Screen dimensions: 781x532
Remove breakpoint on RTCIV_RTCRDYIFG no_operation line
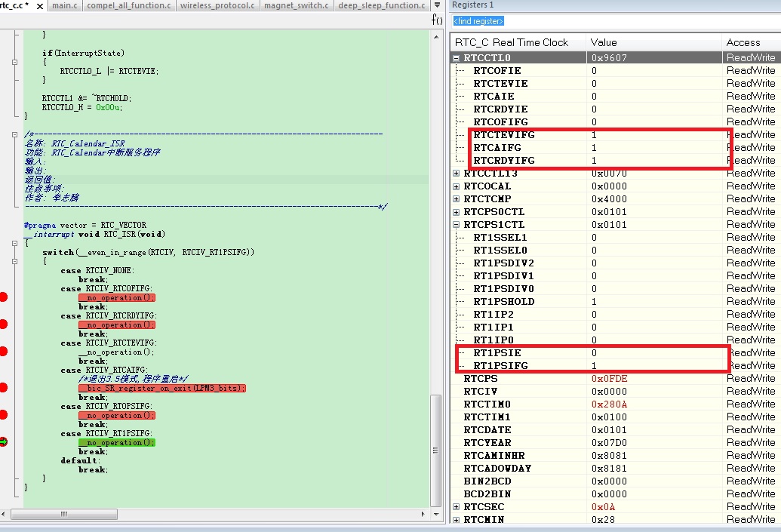tap(3, 324)
